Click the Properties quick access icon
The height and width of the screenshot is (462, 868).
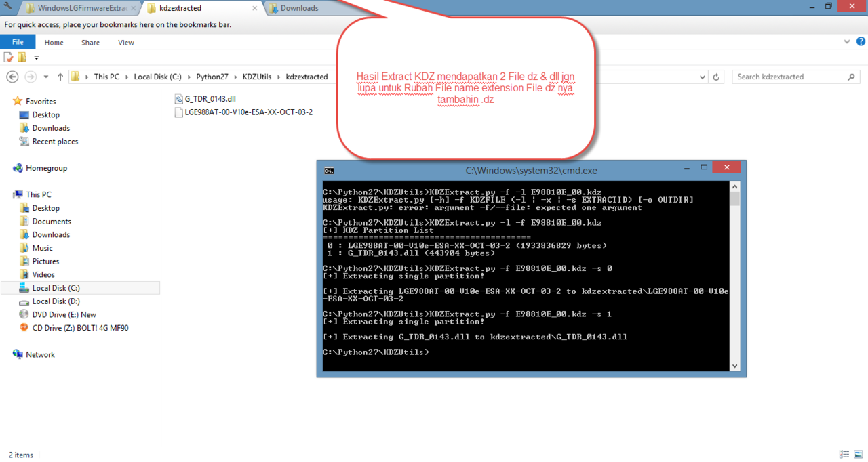[9, 58]
